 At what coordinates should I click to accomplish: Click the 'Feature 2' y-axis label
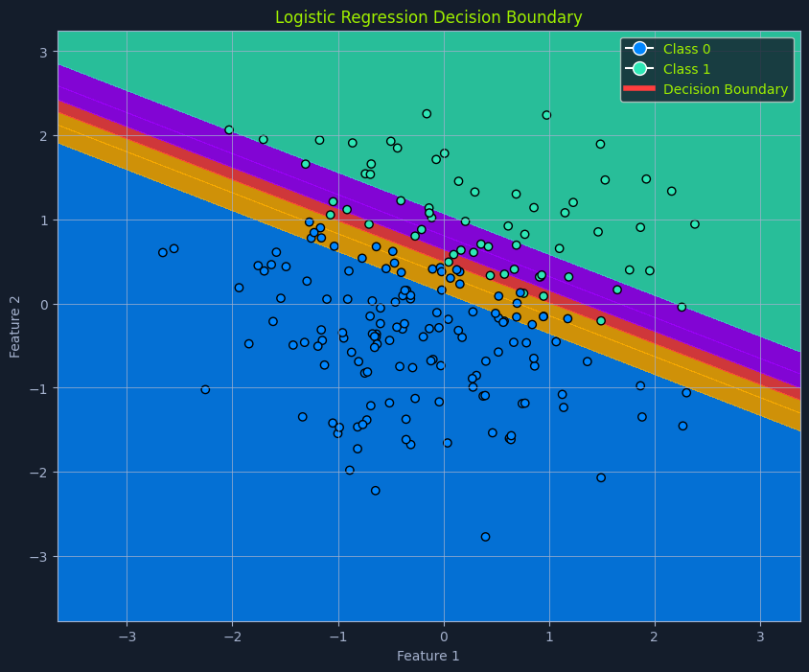click(x=15, y=327)
